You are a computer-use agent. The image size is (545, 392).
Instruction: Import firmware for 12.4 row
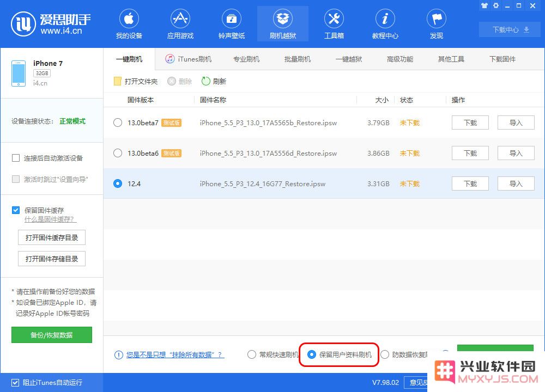516,183
